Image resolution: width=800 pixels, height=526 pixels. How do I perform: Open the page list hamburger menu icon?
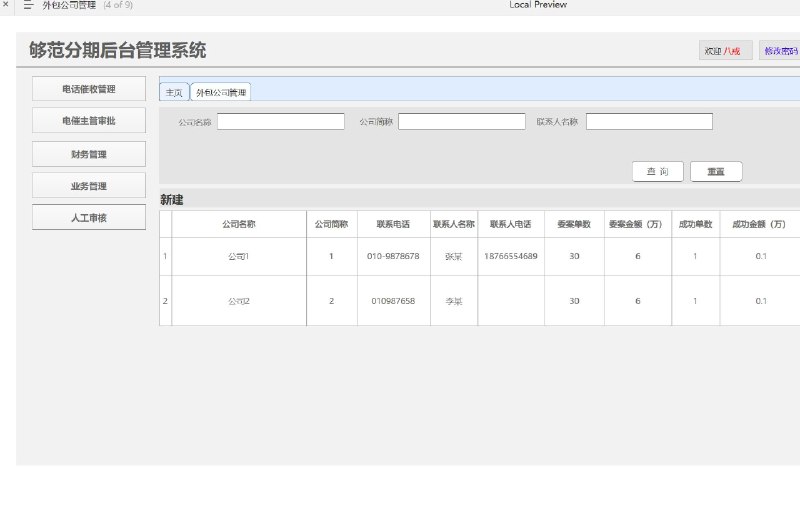pos(28,5)
